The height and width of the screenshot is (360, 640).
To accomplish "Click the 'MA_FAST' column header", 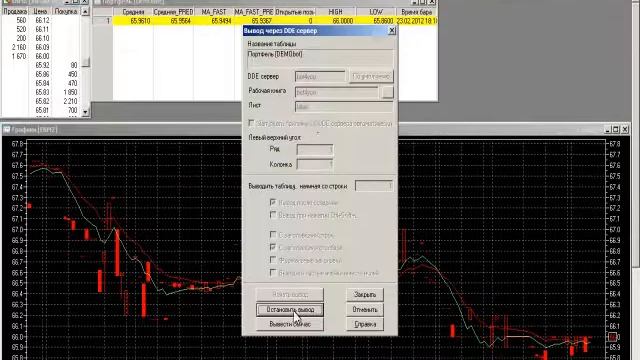I will [214, 12].
